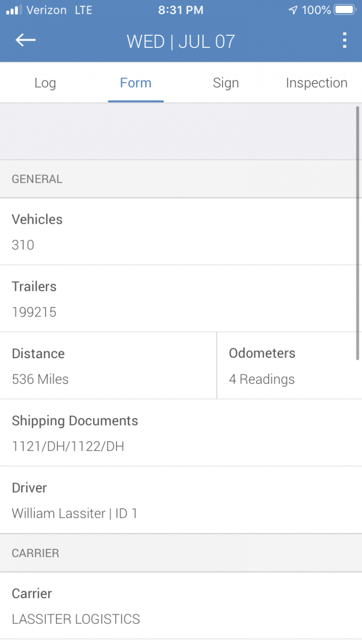Tap the back arrow icon
The height and width of the screenshot is (644, 362).
[x=25, y=40]
